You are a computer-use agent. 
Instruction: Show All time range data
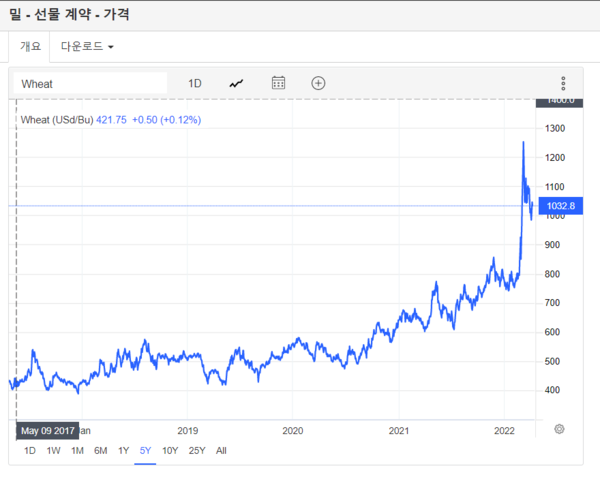(x=221, y=450)
